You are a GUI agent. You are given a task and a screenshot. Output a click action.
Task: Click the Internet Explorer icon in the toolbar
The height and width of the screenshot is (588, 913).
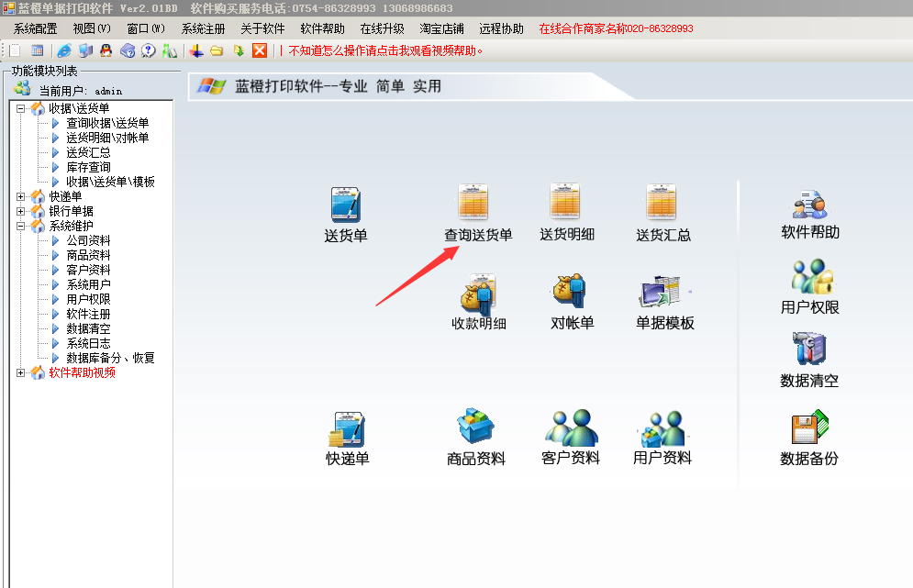point(64,50)
